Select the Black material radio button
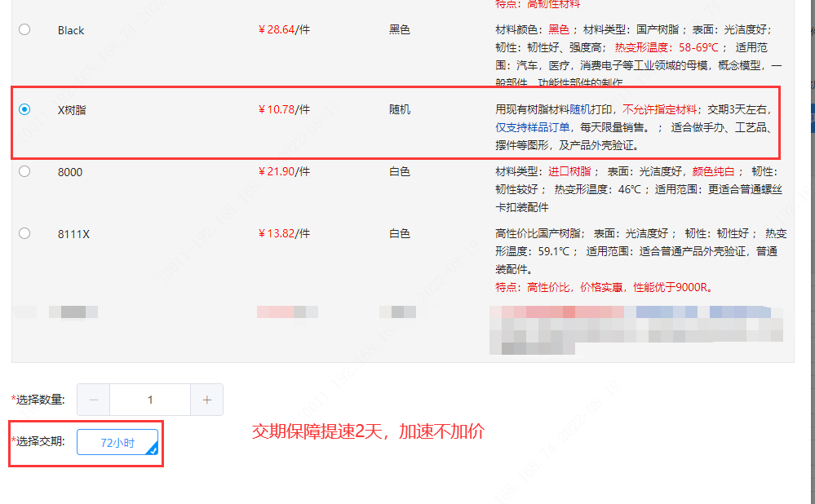This screenshot has height=504, width=815. click(x=24, y=29)
